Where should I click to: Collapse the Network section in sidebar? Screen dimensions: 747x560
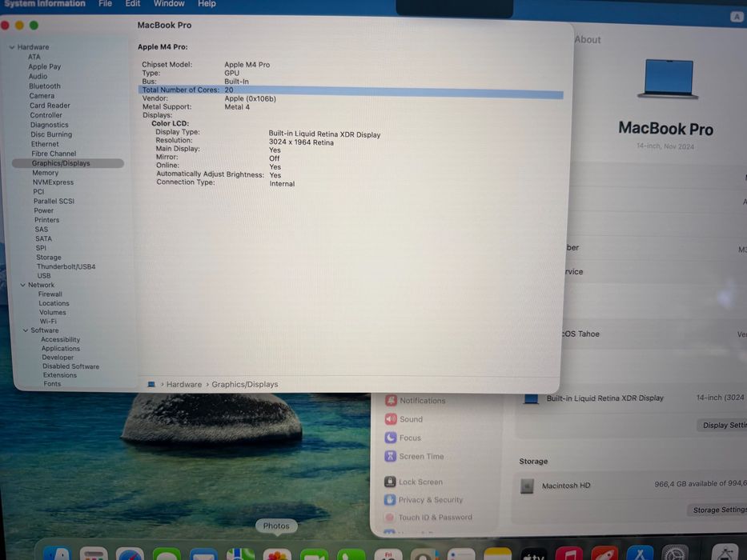pos(22,285)
